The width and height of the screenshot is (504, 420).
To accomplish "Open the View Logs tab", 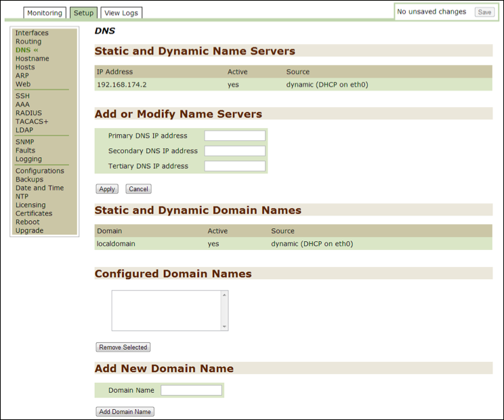I will pyautogui.click(x=121, y=13).
